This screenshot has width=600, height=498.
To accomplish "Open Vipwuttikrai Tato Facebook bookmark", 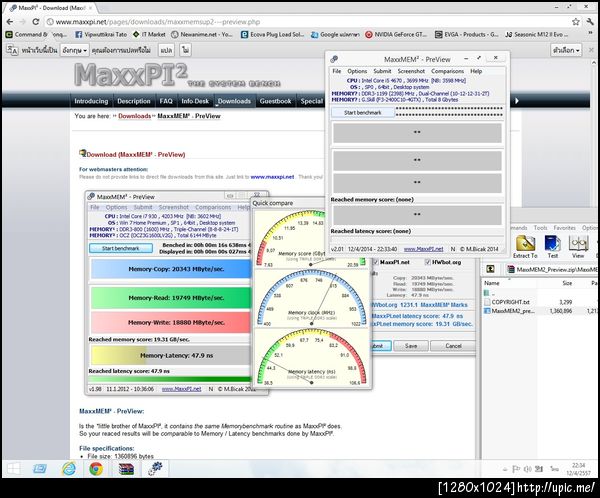I will pos(101,34).
